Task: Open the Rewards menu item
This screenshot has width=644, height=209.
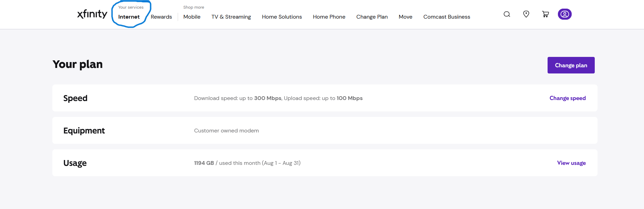Action: pos(161,17)
